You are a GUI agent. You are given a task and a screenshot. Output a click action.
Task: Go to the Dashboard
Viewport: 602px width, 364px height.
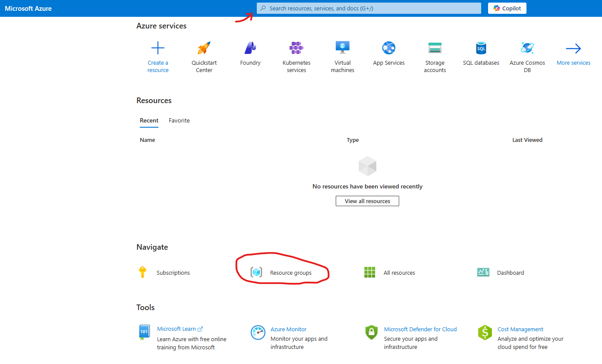point(511,273)
